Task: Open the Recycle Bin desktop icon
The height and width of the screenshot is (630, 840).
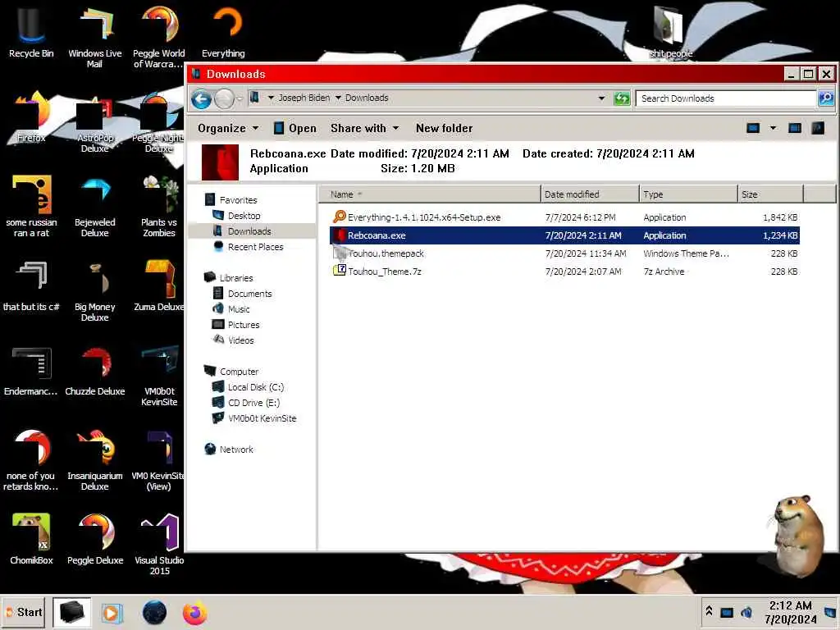Action: point(31,32)
